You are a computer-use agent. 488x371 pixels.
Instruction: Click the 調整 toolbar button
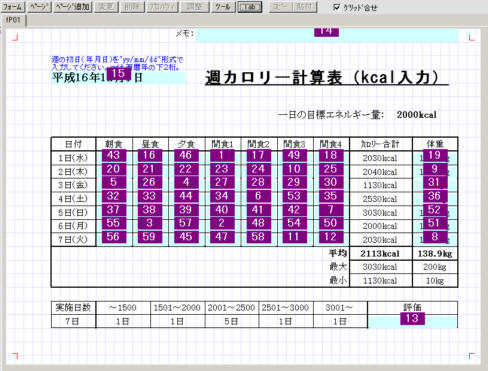click(x=195, y=7)
